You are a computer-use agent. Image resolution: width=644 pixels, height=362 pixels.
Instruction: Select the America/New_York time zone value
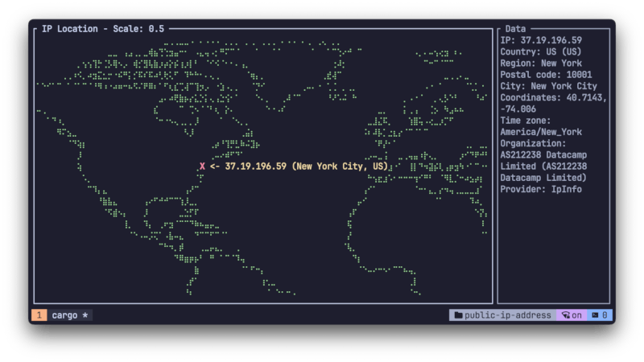pyautogui.click(x=541, y=132)
